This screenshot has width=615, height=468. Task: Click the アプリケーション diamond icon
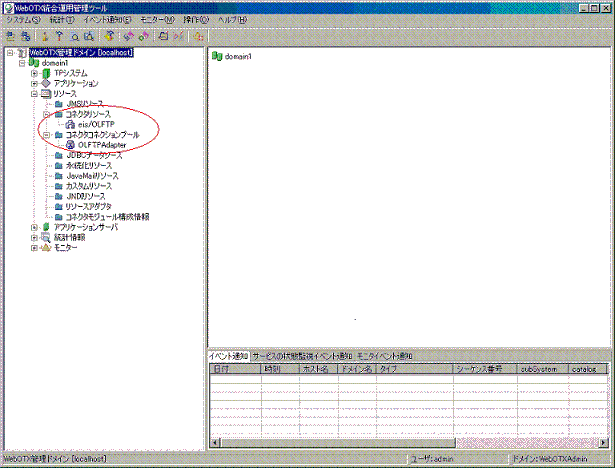46,83
